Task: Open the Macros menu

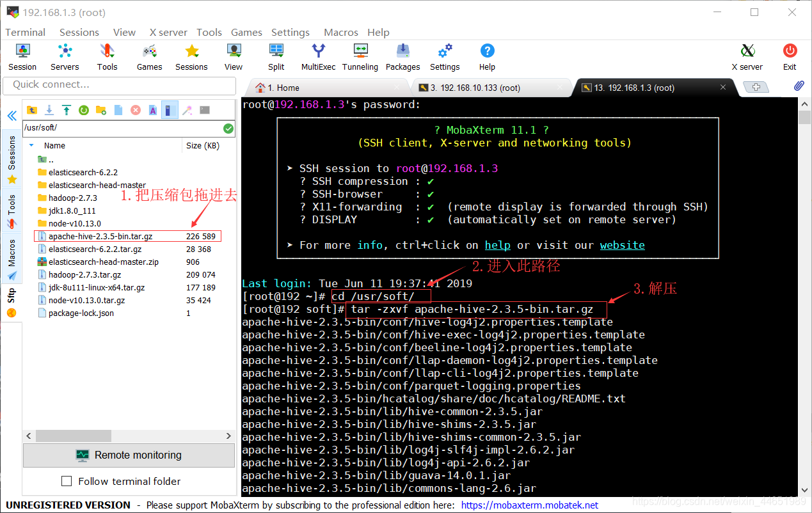Action: pos(341,32)
